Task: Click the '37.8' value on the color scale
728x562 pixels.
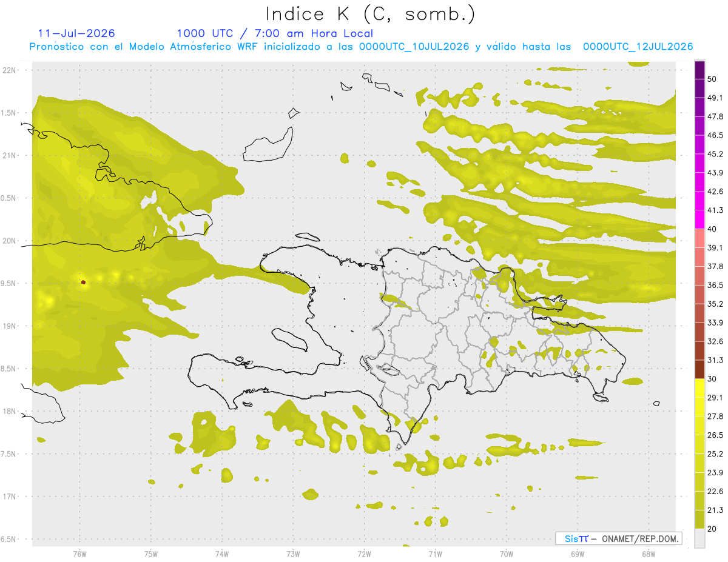Action: pos(716,266)
